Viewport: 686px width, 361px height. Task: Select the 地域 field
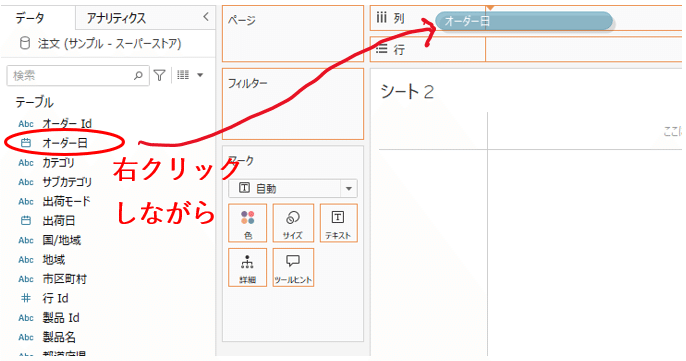point(53,259)
